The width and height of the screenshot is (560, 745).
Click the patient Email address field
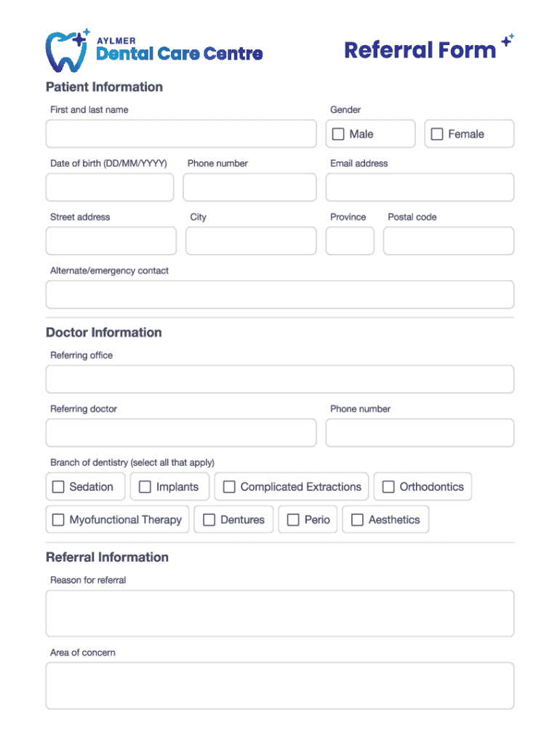[420, 187]
